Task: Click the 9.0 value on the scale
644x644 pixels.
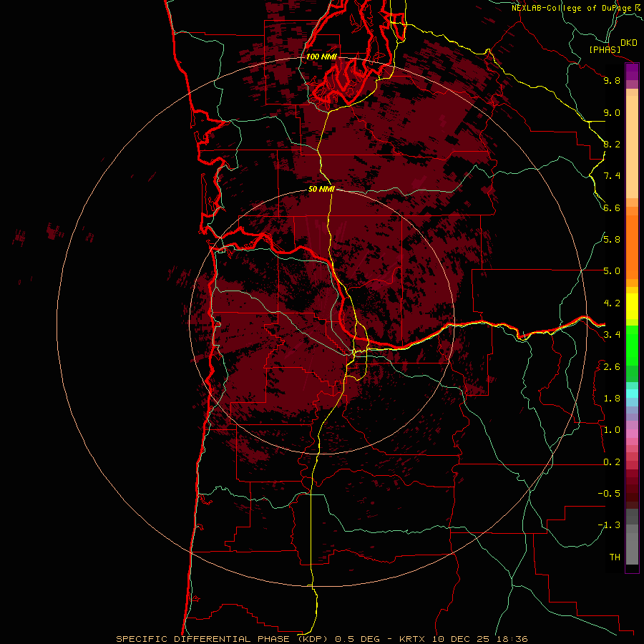Action: [612, 112]
